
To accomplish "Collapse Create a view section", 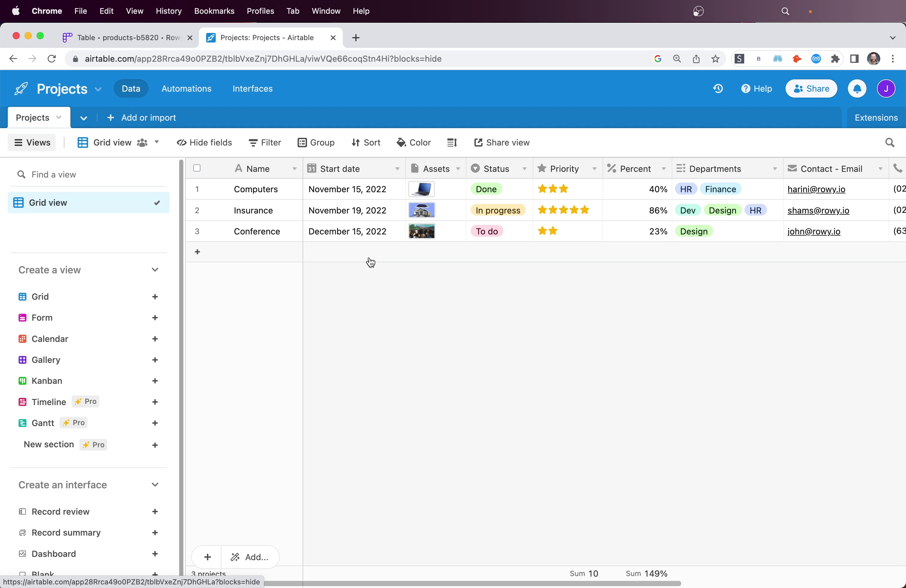I will 155,270.
